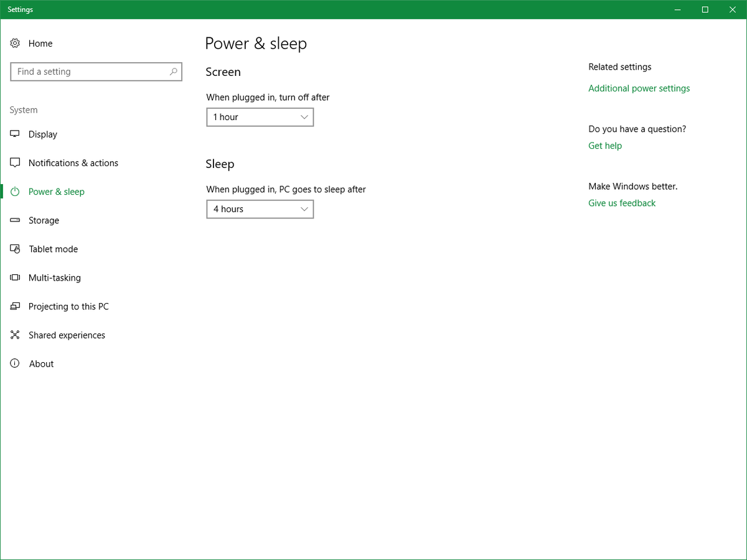Click the Display monitor icon in sidebar
The image size is (747, 560).
pyautogui.click(x=15, y=134)
